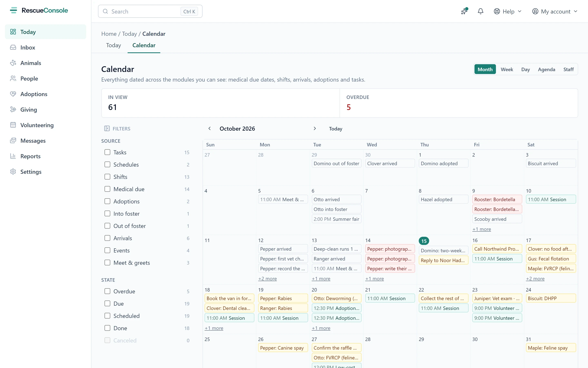588x368 pixels.
Task: Open People section icon
Action: 13,79
